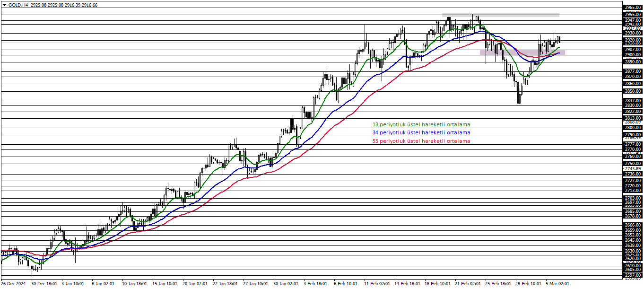Viewport: 644px width, 289px height.
Task: Click the 8 Jan 02:01 time label
Action: [x=103, y=284]
